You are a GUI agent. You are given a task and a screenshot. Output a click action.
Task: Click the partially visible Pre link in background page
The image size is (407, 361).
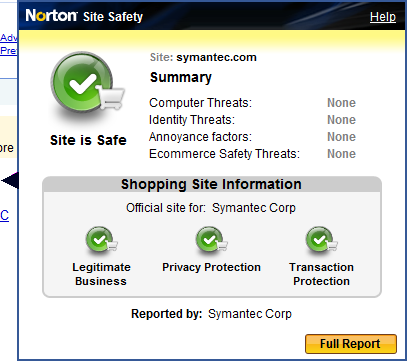[x=8, y=50]
